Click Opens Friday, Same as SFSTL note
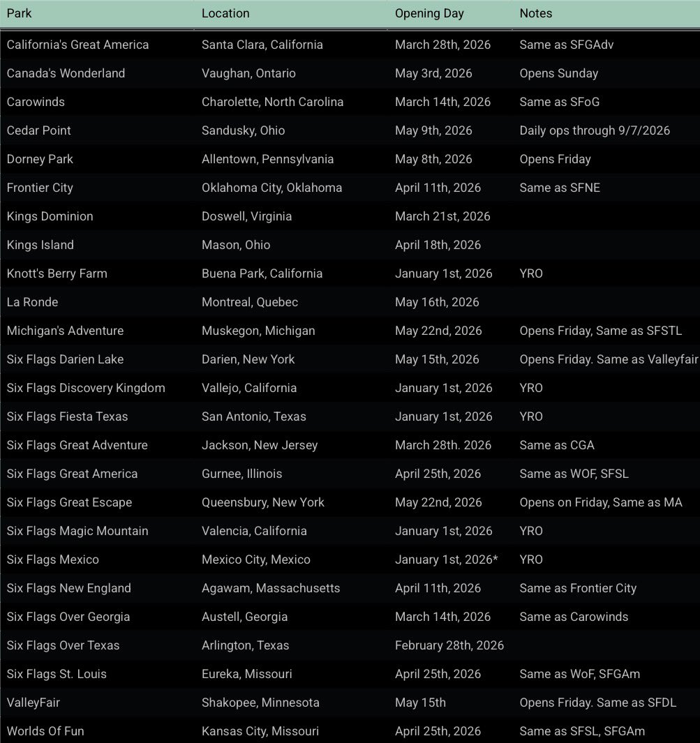This screenshot has width=700, height=743. point(601,331)
